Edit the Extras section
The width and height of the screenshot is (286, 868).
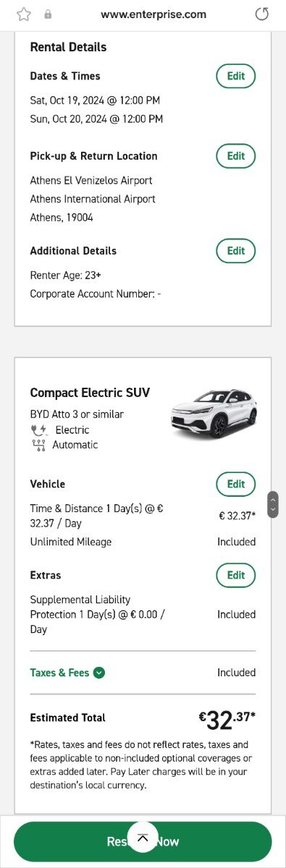(x=236, y=575)
